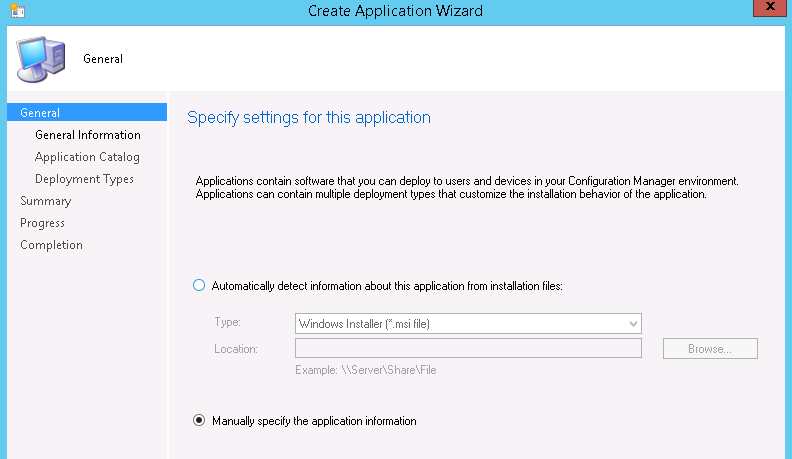The height and width of the screenshot is (459, 792).
Task: Click the General label beside the computer icon
Action: (x=103, y=59)
